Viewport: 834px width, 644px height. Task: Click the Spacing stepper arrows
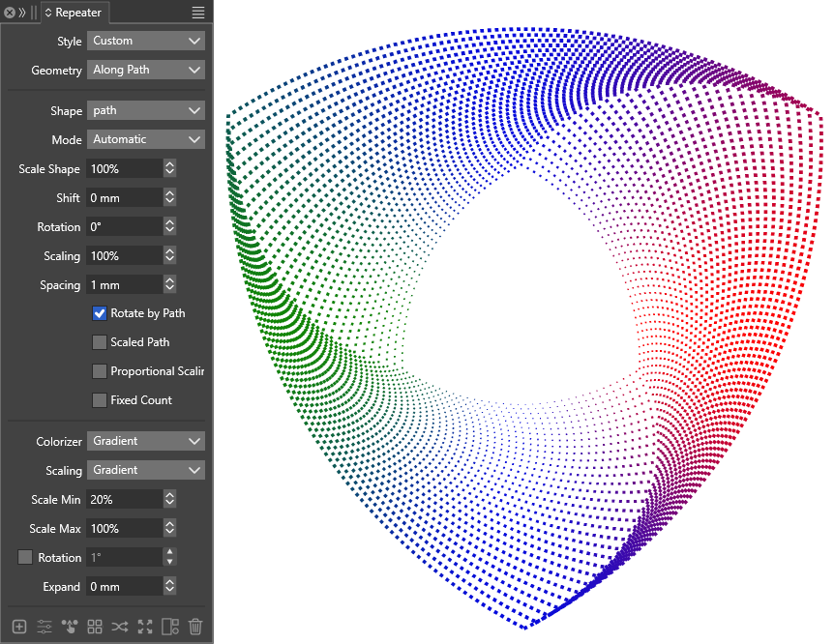point(169,284)
